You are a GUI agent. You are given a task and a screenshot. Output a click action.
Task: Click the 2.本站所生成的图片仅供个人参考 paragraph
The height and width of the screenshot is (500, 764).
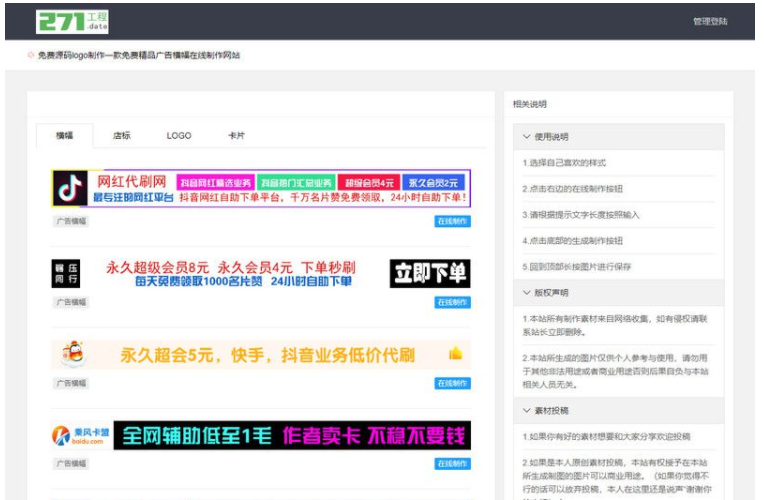[x=615, y=371]
